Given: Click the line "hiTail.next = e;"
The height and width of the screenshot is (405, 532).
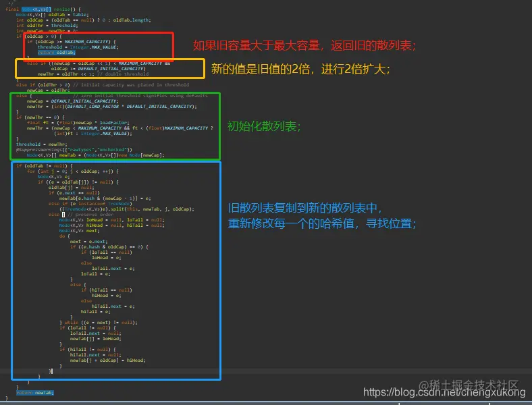Looking at the screenshot, I should pyautogui.click(x=113, y=306).
